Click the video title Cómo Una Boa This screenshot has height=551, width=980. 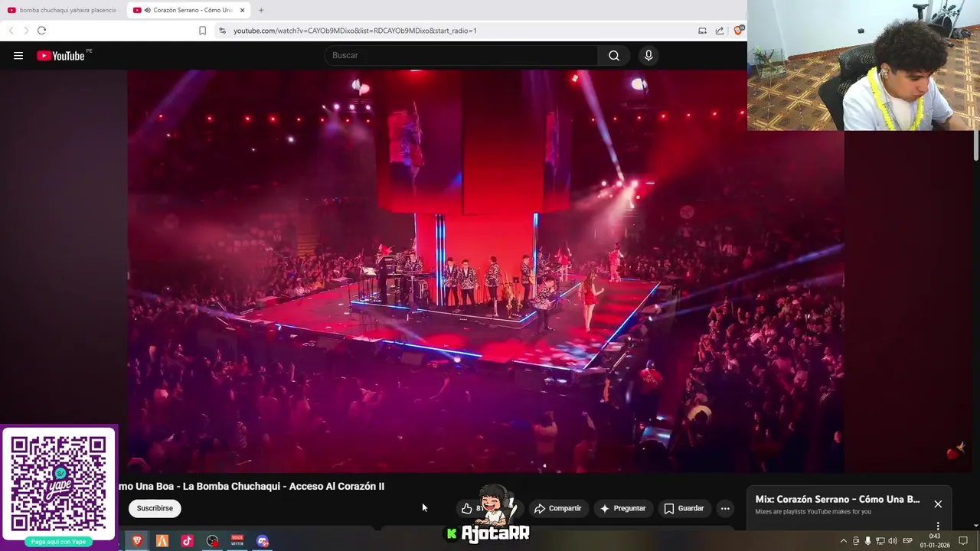tap(251, 486)
